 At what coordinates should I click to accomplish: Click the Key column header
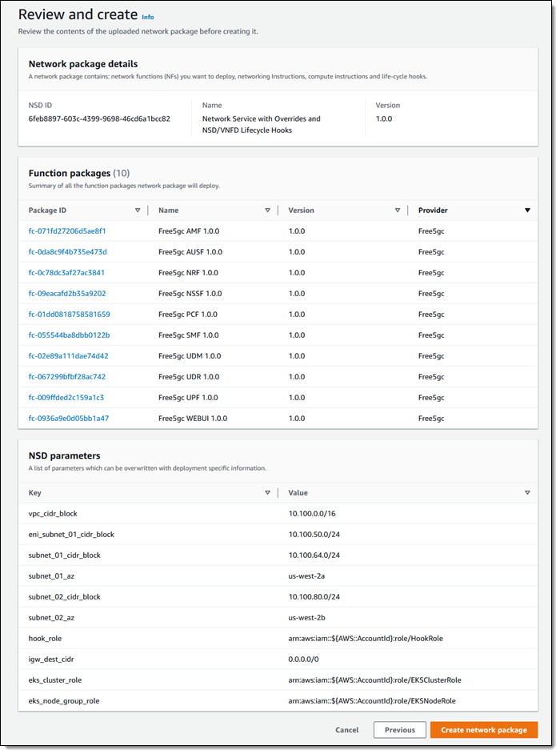click(34, 492)
